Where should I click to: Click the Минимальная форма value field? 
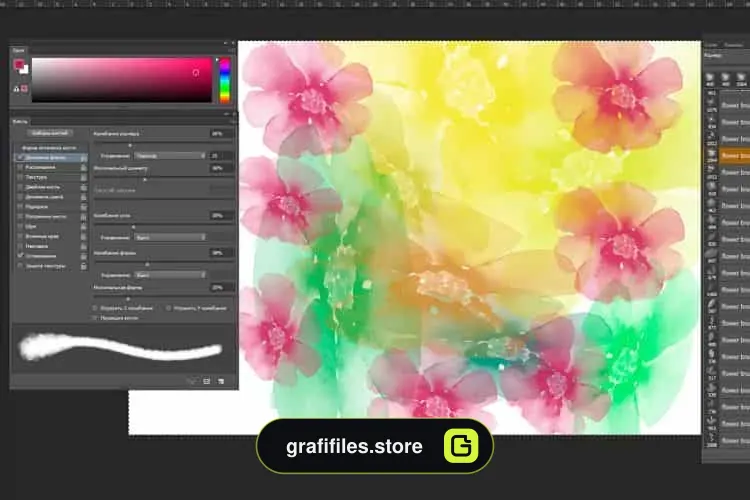(x=221, y=288)
